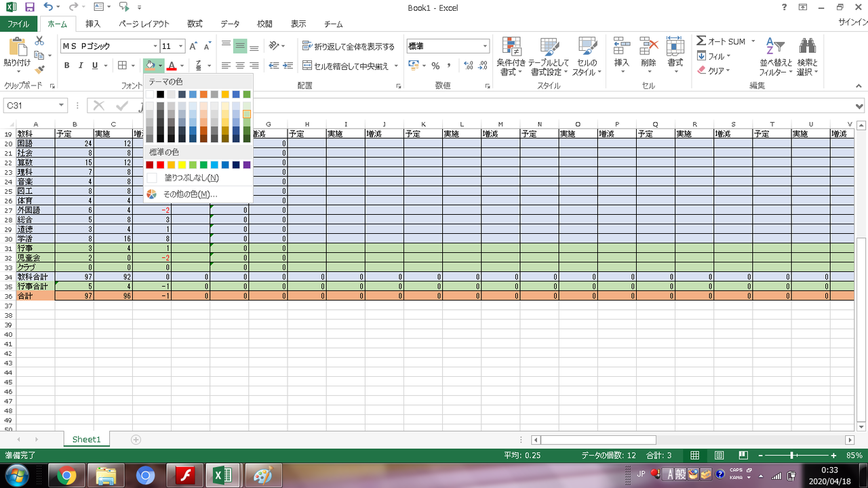Click the Cut scissors icon

point(39,41)
